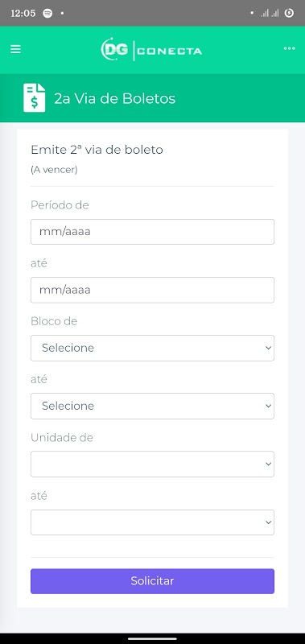The image size is (305, 644).
Task: Tap the signal strength status icons
Action: point(270,13)
